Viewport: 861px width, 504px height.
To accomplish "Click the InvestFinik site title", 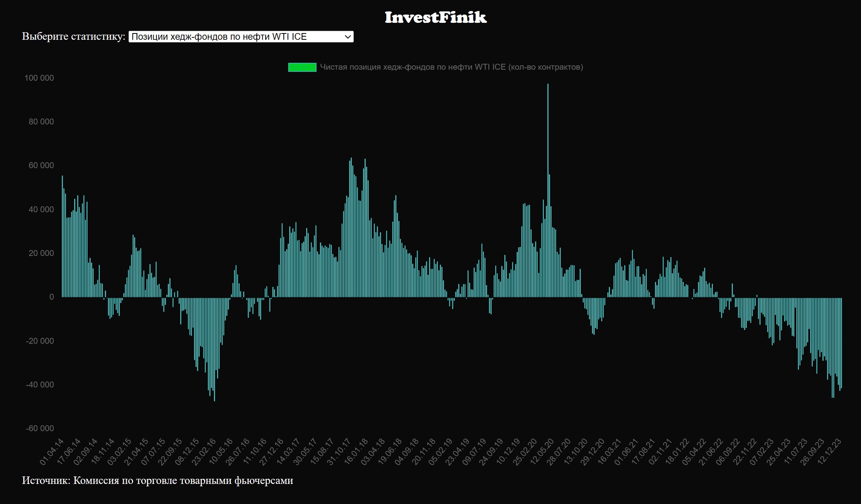I will point(435,17).
